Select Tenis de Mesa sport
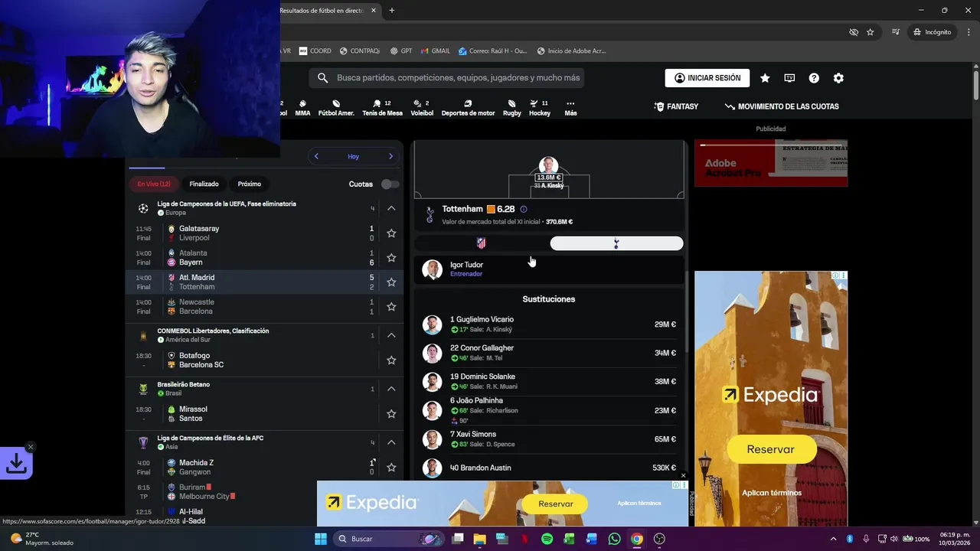This screenshot has width=980, height=551. pos(382,108)
